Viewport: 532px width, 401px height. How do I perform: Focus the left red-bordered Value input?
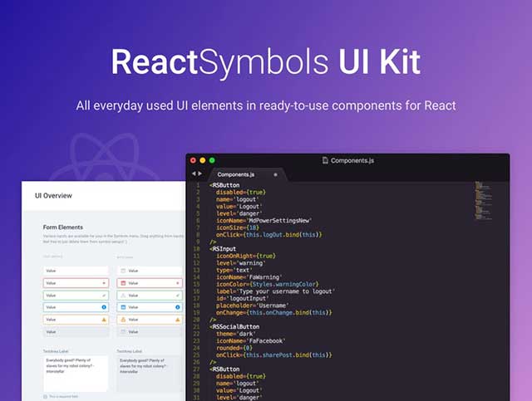coord(76,283)
